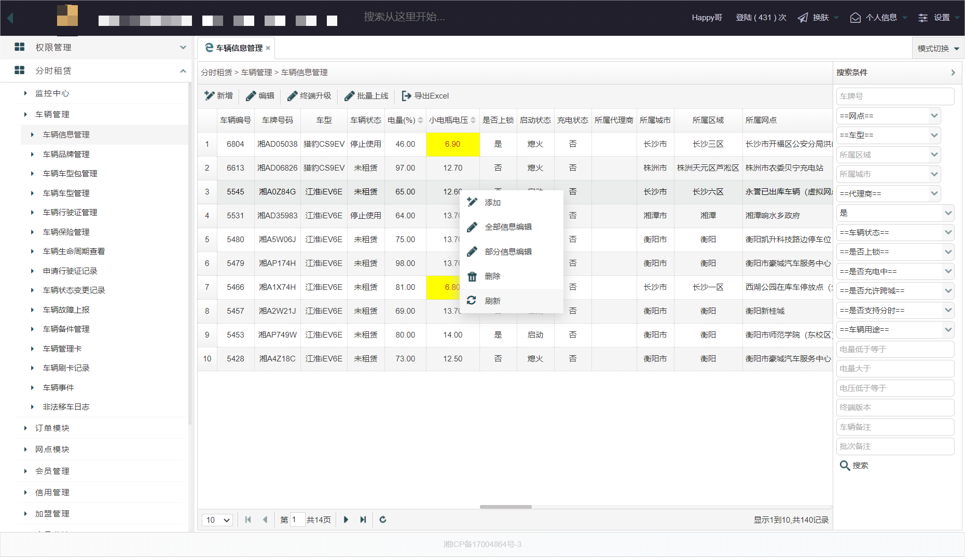
Task: Click 车辆备注 input field
Action: tap(895, 427)
